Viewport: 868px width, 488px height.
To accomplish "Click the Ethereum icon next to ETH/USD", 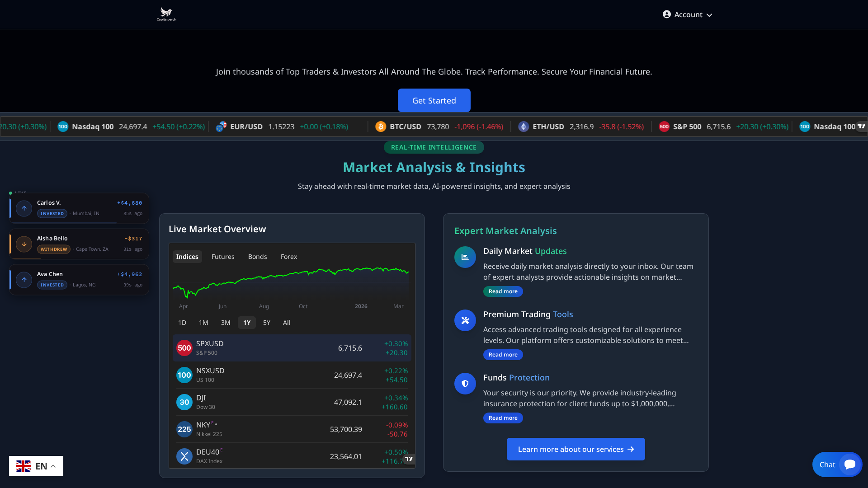I will tap(524, 127).
